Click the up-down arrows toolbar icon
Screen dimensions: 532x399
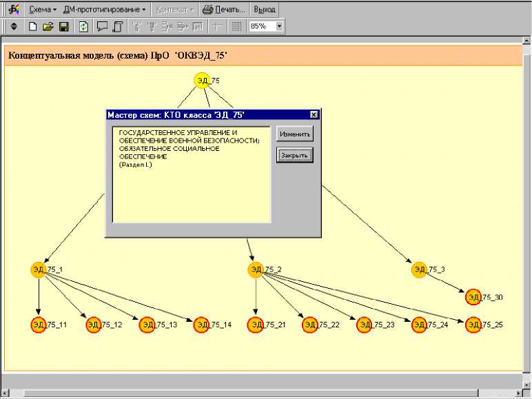click(14, 26)
